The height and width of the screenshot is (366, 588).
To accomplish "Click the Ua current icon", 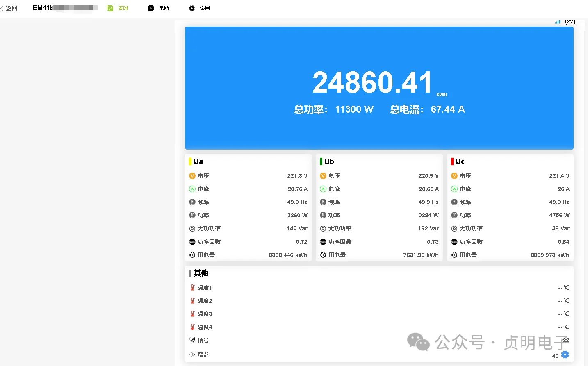I will 192,189.
